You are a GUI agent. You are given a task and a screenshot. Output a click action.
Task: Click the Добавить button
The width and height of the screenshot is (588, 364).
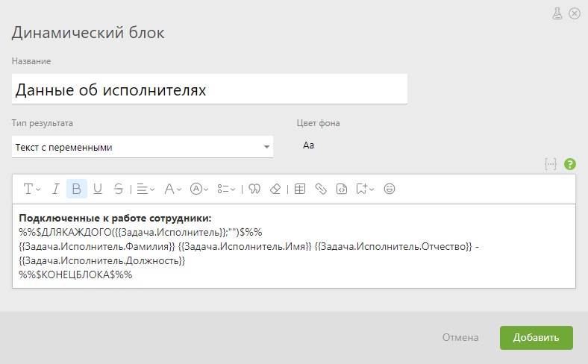[x=537, y=338]
